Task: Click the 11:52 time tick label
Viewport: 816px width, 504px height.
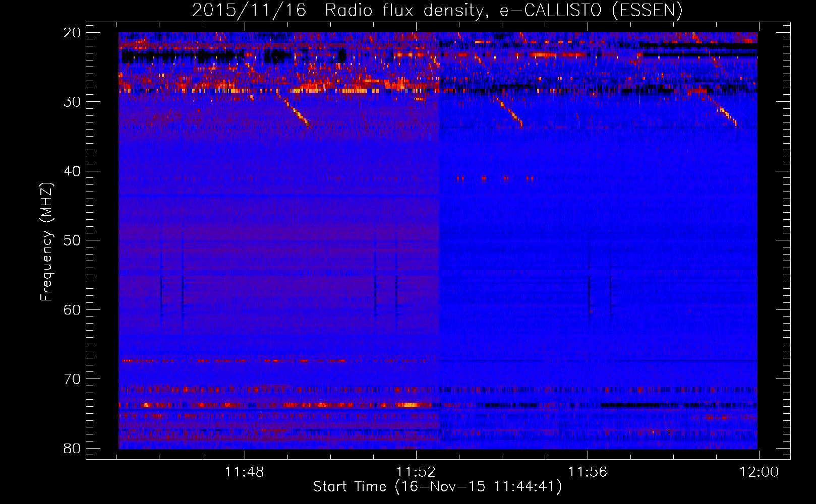Action: click(x=416, y=472)
